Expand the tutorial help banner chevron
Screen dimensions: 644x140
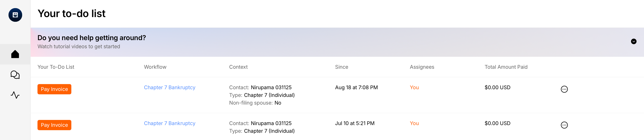[x=633, y=42]
